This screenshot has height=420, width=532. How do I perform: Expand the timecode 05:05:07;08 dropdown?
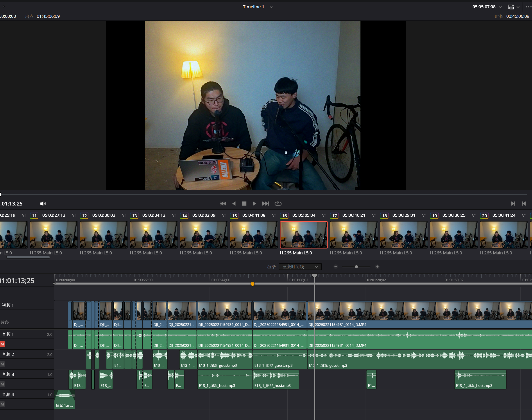pyautogui.click(x=500, y=7)
